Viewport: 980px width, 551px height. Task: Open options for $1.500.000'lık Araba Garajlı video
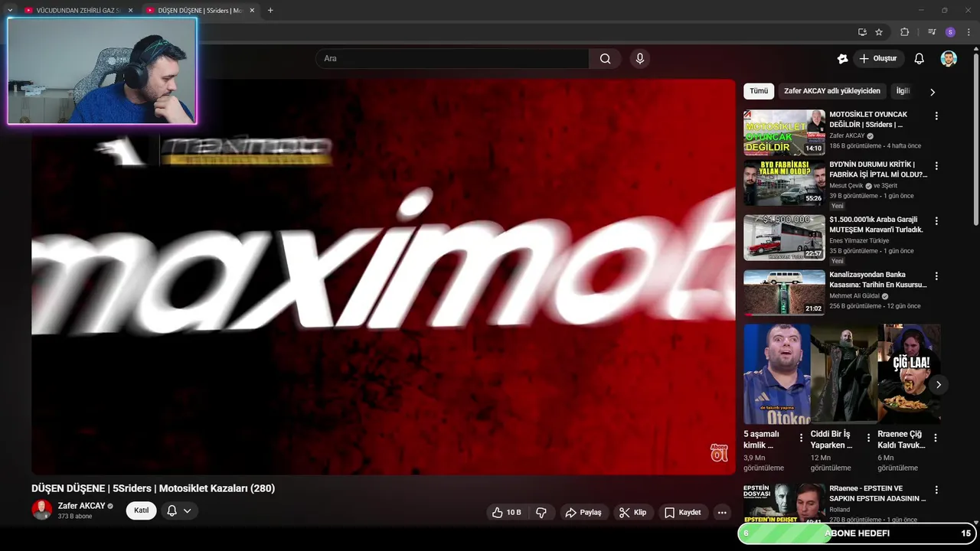coord(936,221)
